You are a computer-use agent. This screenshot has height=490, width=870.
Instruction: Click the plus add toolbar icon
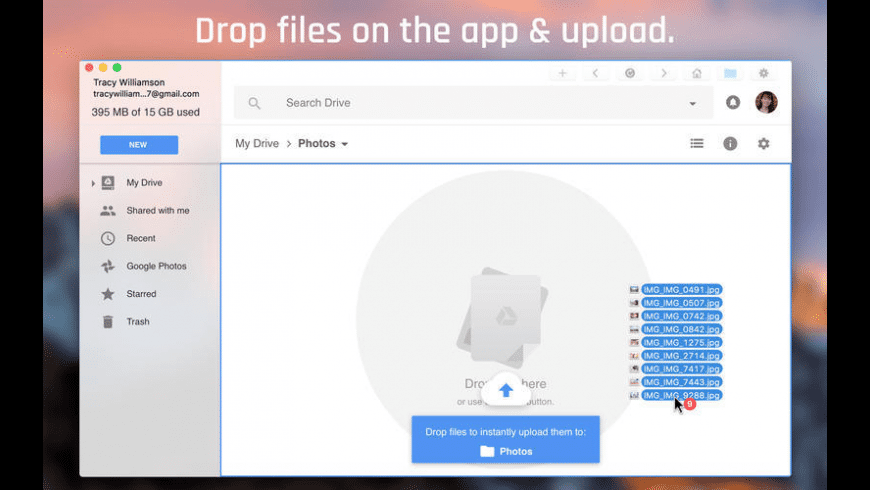tap(562, 73)
